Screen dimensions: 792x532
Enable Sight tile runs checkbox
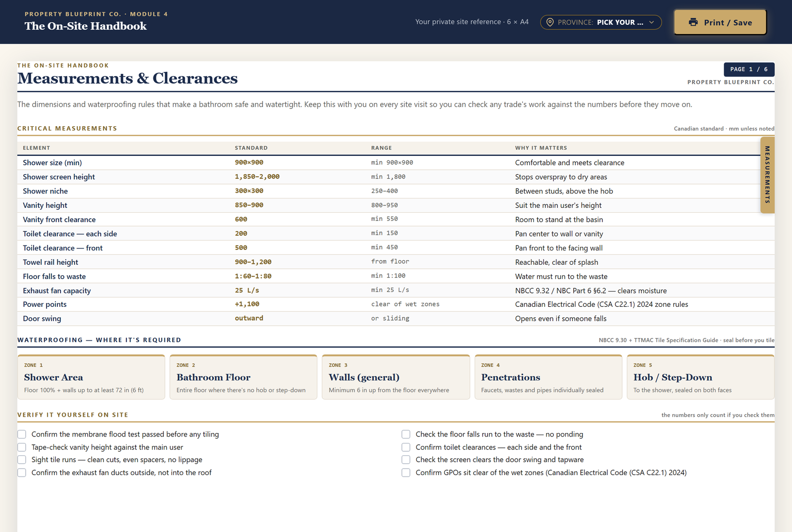point(22,460)
